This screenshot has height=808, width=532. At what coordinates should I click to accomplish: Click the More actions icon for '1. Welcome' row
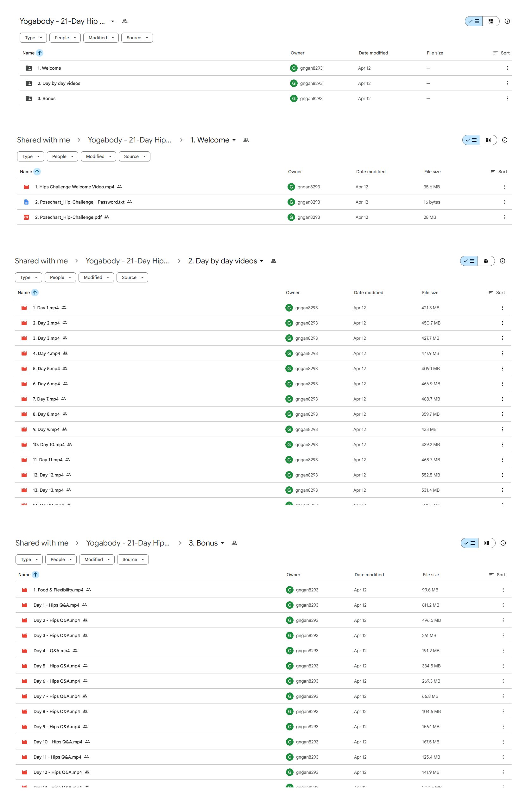point(507,68)
